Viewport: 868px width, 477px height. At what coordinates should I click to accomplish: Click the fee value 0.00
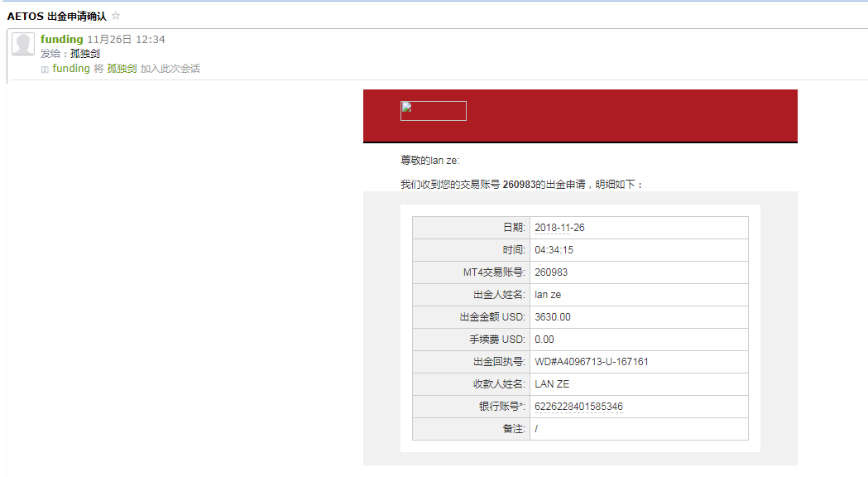544,340
